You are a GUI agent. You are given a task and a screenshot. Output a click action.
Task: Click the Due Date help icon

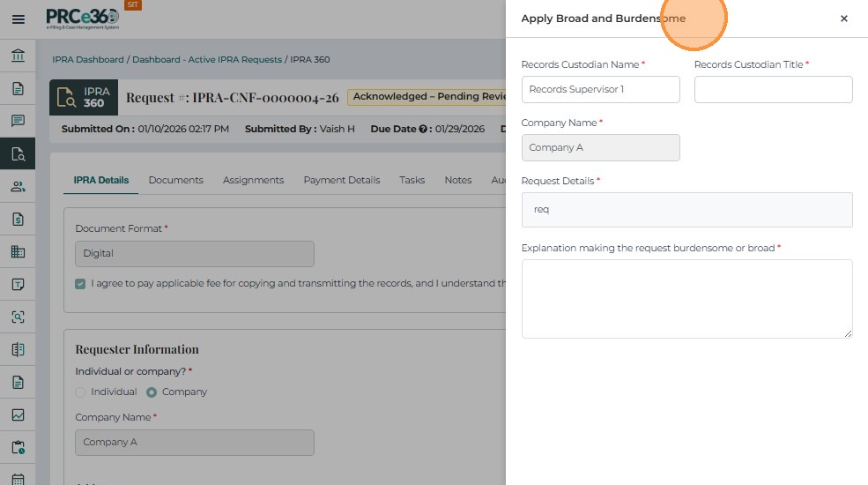425,129
